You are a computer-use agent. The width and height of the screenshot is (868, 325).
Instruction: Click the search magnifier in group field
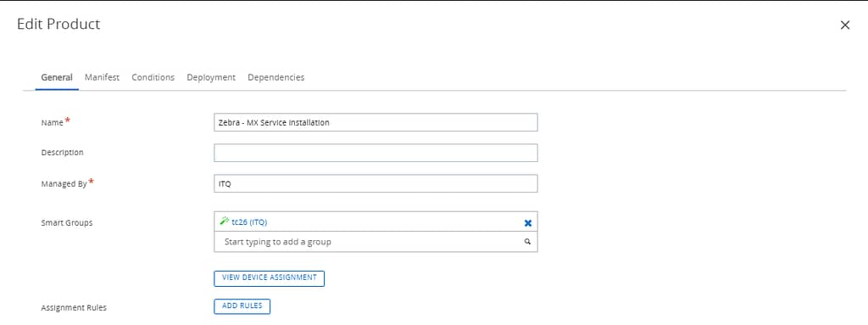[527, 242]
